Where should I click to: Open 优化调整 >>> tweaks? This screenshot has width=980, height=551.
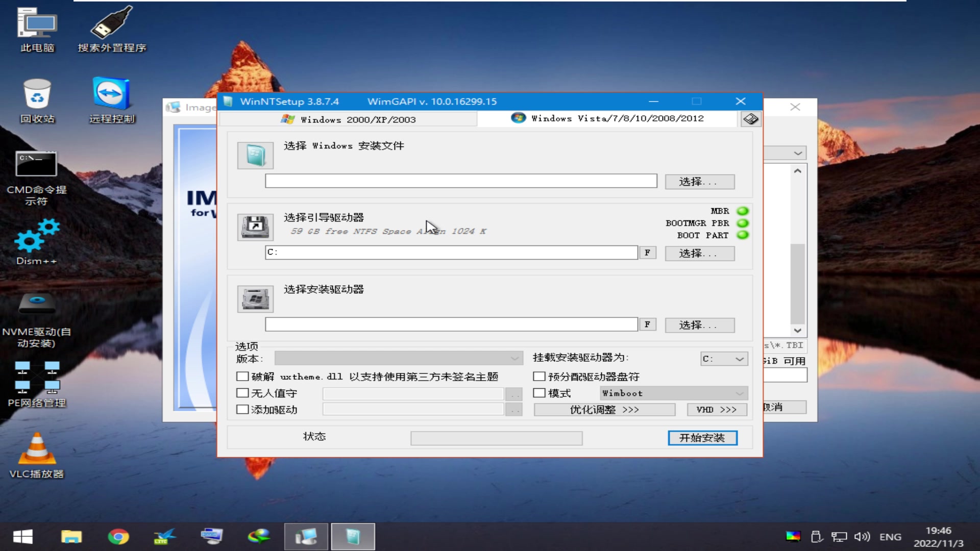point(604,410)
